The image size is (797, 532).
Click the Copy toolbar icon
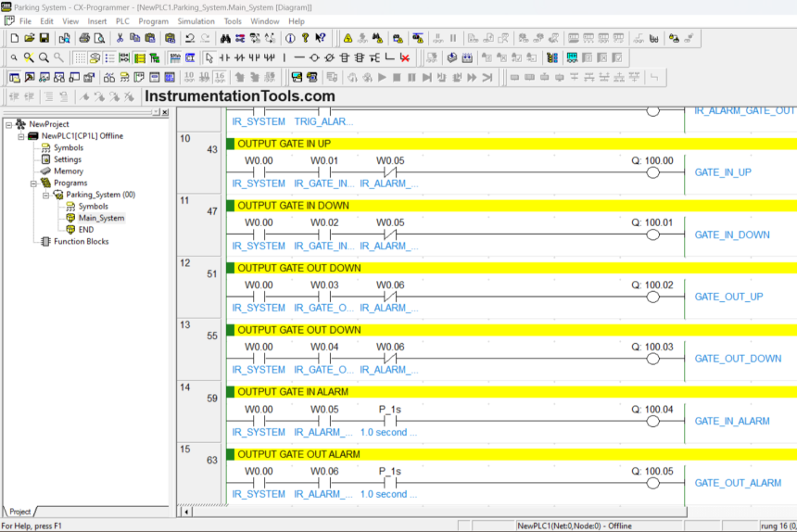pos(134,38)
